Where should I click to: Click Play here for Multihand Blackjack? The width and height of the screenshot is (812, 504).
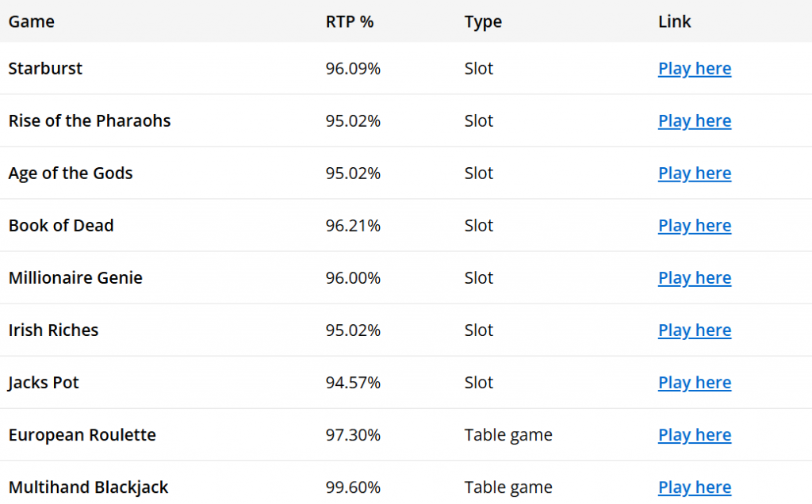[x=694, y=487]
